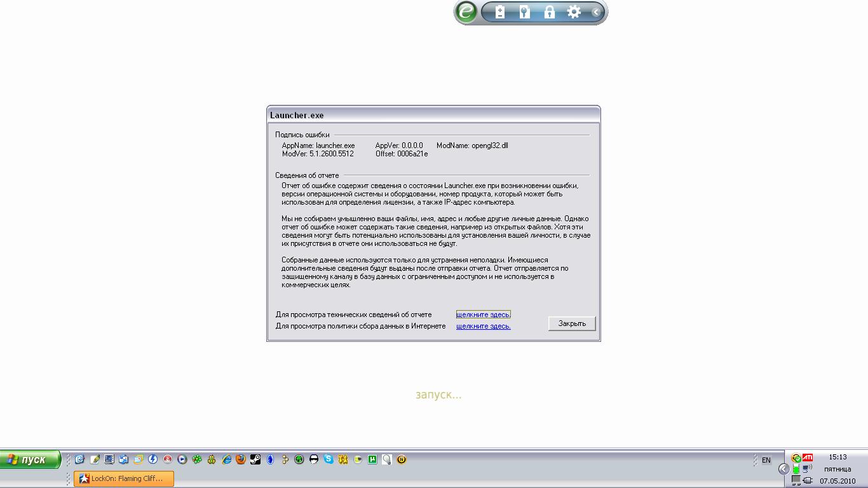Expand hidden tray icons with the round arrow
This screenshot has width=868, height=488.
point(784,469)
